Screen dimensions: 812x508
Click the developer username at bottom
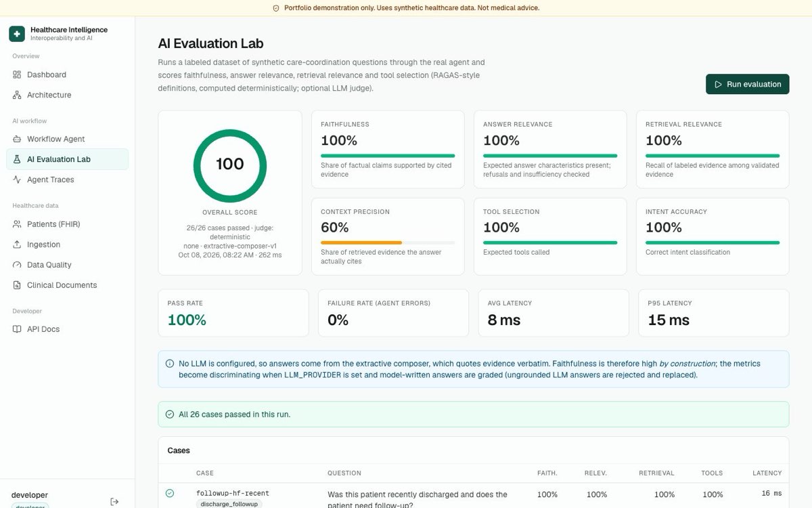[x=30, y=495]
